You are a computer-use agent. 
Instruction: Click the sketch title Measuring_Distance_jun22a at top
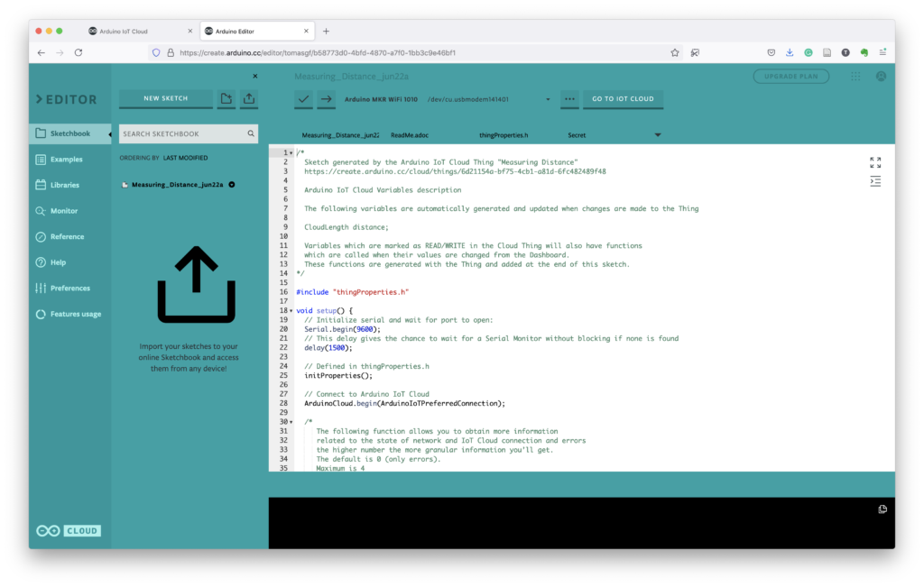coord(351,76)
